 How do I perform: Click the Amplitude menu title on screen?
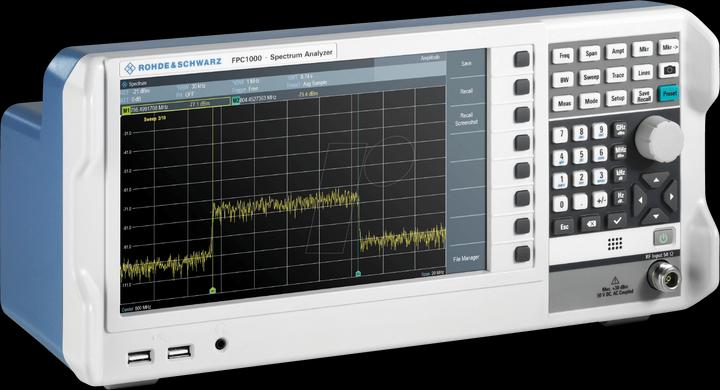click(430, 58)
